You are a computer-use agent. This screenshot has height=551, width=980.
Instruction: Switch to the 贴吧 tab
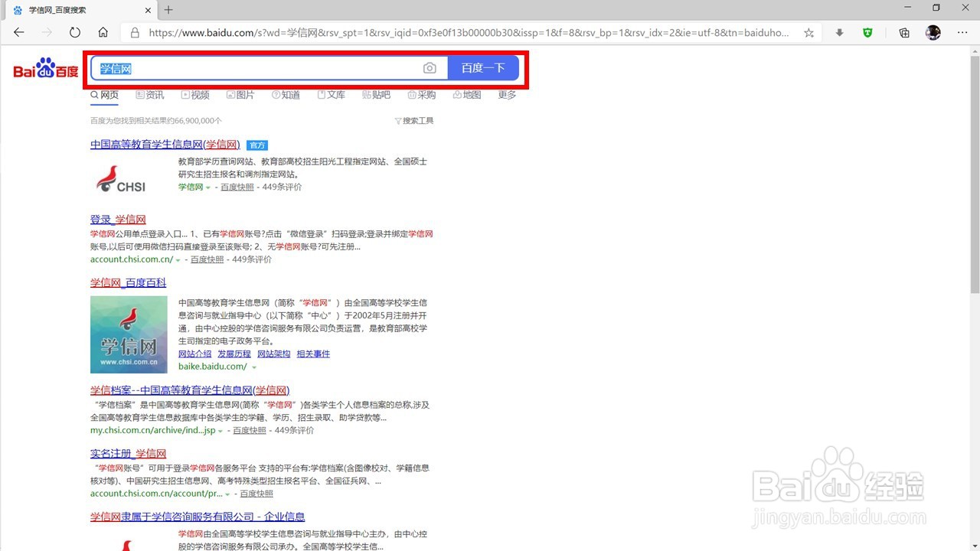point(376,95)
